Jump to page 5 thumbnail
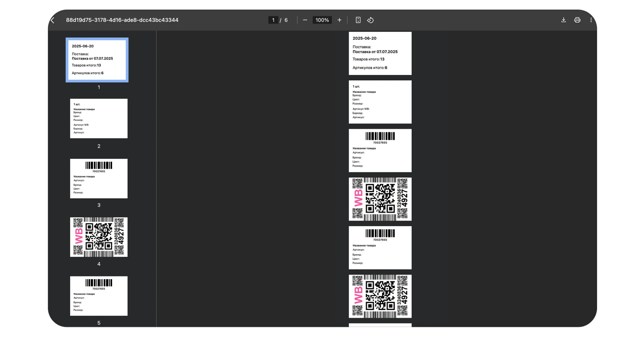 click(99, 296)
